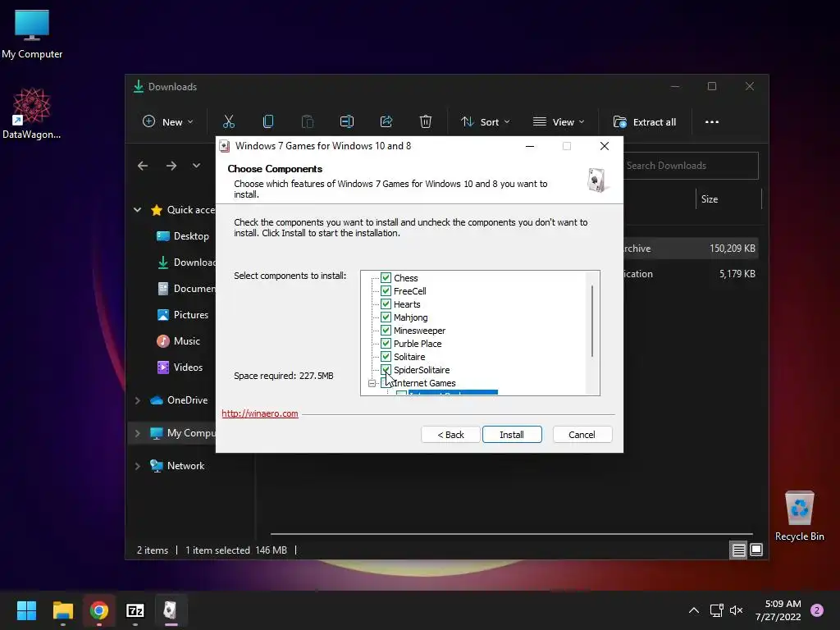Click the Rename icon in Downloads toolbar
The width and height of the screenshot is (840, 630).
[347, 121]
